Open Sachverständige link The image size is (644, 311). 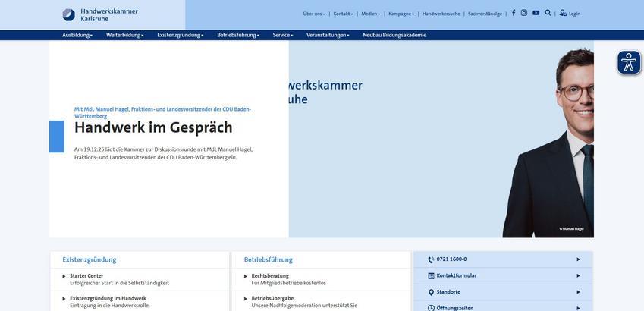coord(485,14)
